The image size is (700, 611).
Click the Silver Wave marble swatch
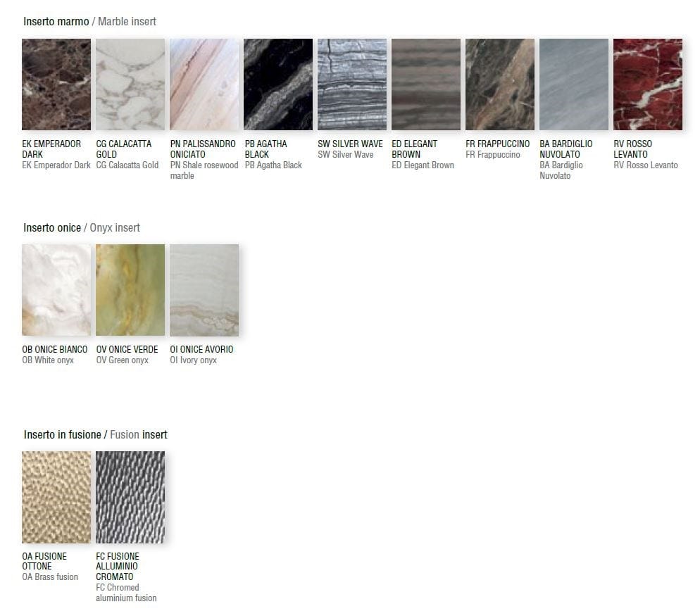(352, 84)
